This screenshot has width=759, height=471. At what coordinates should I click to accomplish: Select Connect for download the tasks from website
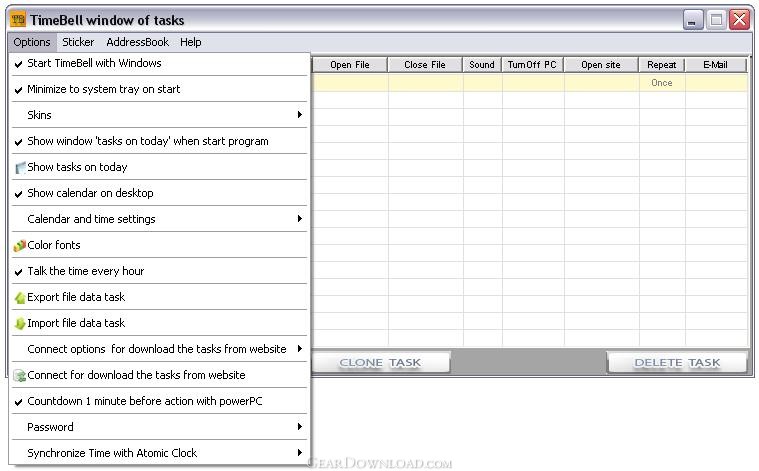click(x=159, y=375)
